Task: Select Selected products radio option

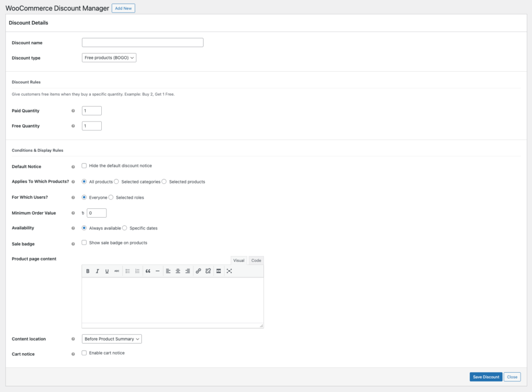Action: pos(164,182)
